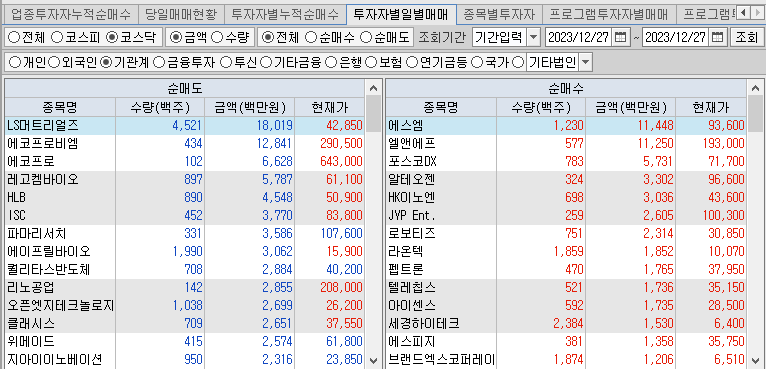
Task: Click down arrow of 순매수 table scrollbar
Action: coord(755,361)
